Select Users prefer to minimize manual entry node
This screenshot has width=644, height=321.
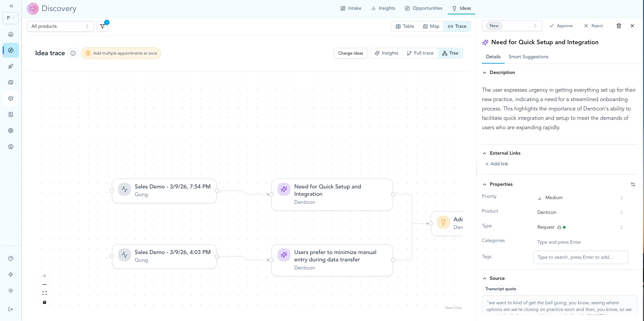[332, 260]
